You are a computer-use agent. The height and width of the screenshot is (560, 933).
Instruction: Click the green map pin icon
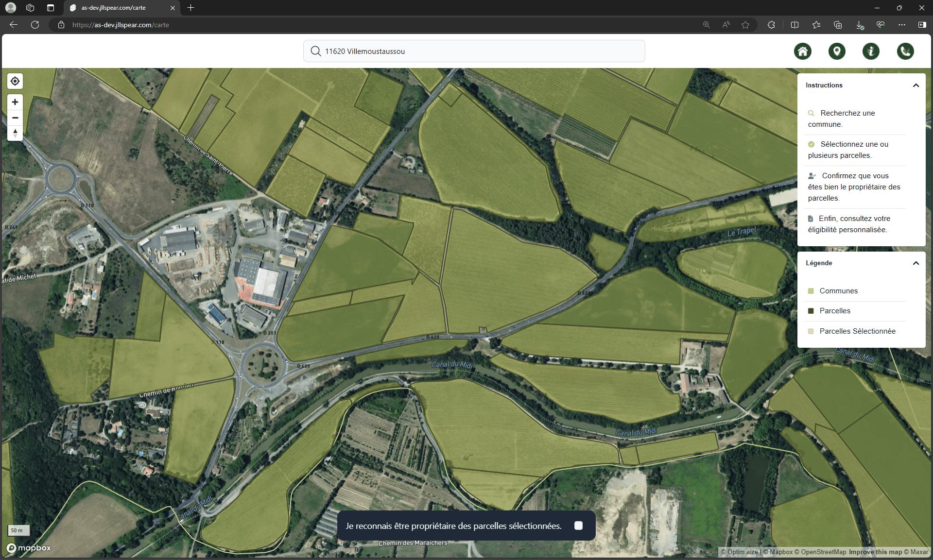click(x=837, y=51)
